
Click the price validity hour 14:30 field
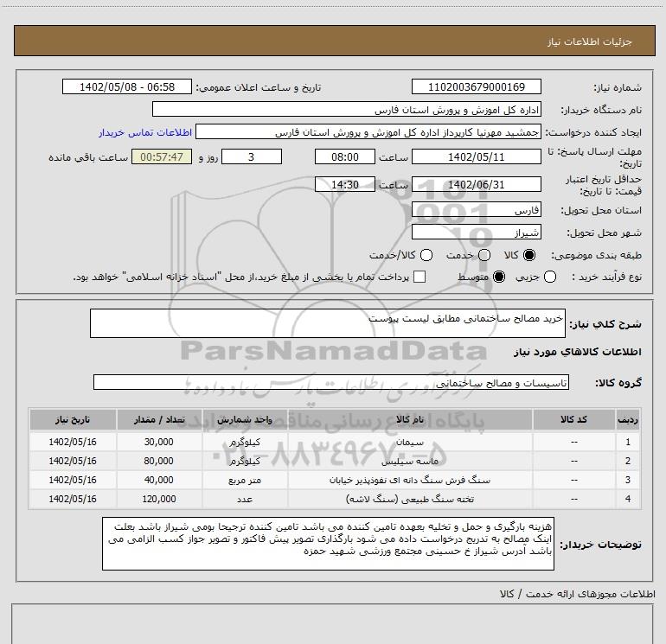pyautogui.click(x=345, y=184)
